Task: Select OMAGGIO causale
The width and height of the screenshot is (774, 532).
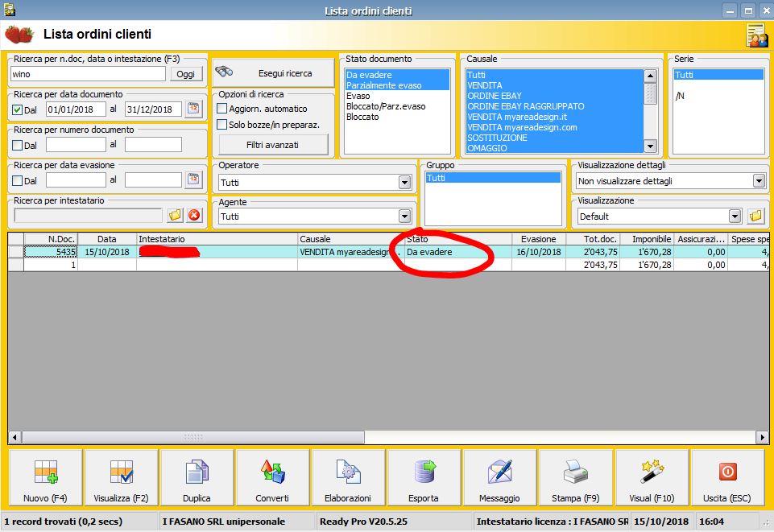Action: (x=555, y=148)
